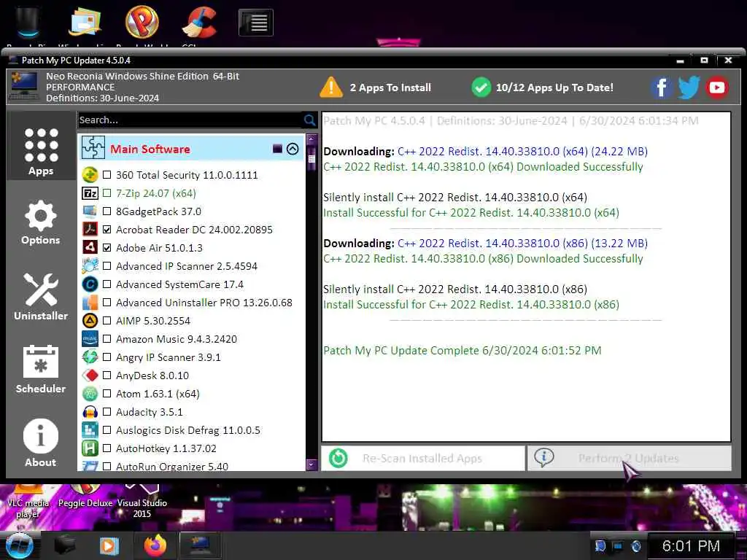This screenshot has width=747, height=560.
Task: Check the 7-Zip 24.07 (x64) checkbox
Action: (107, 192)
